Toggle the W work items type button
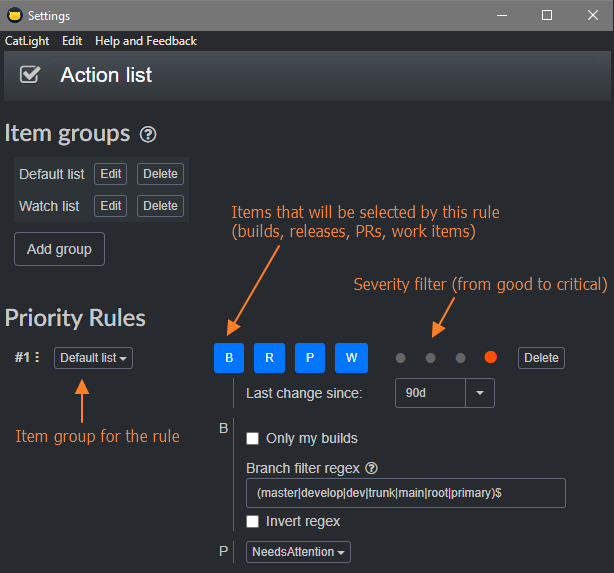 [x=351, y=358]
